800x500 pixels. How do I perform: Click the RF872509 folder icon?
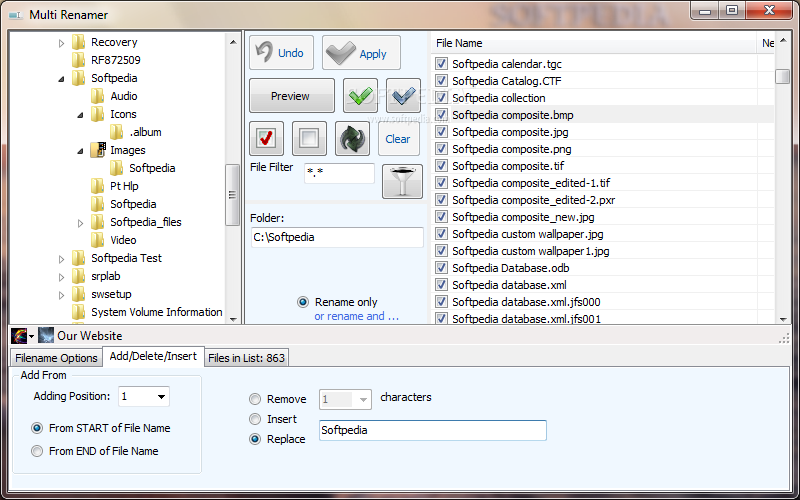[79, 60]
